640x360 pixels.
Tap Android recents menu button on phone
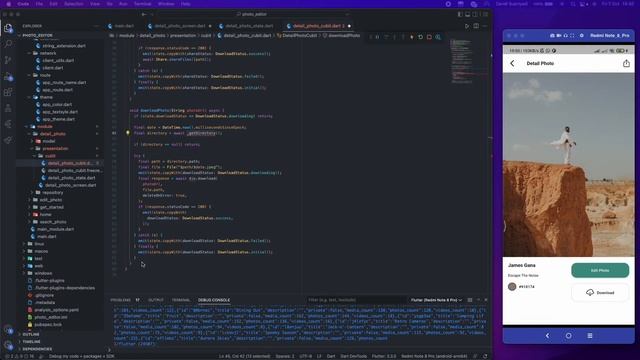[x=590, y=336]
